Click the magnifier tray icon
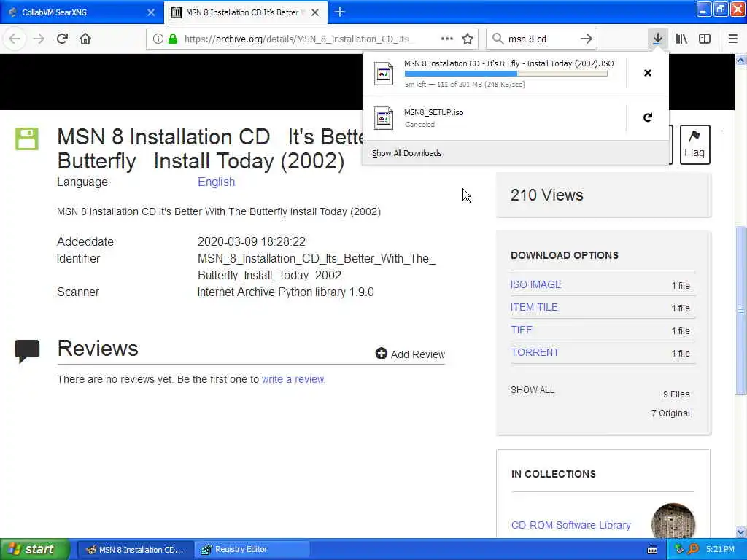 pyautogui.click(x=693, y=549)
